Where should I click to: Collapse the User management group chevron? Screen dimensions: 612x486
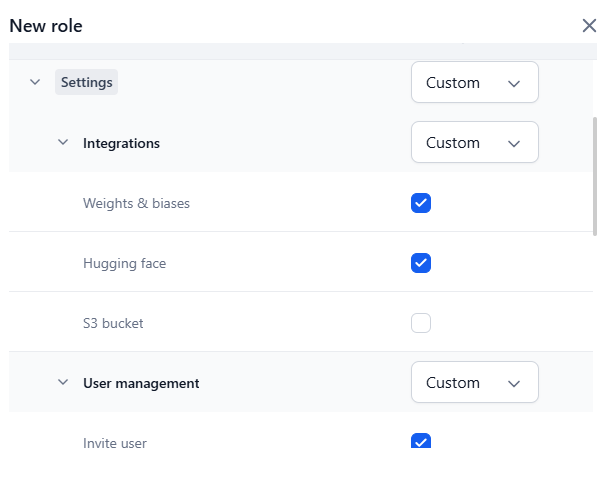(x=63, y=383)
